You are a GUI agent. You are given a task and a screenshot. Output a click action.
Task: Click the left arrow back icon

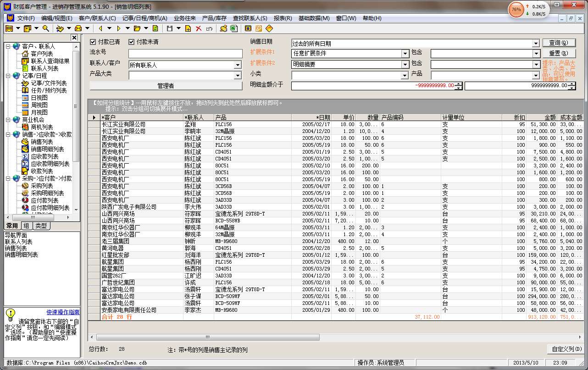100,28
